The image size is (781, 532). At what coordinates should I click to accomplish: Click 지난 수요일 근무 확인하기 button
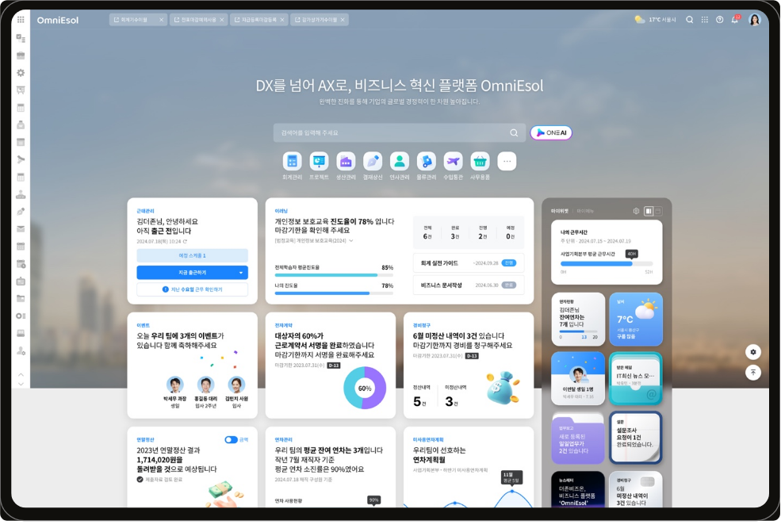click(192, 289)
